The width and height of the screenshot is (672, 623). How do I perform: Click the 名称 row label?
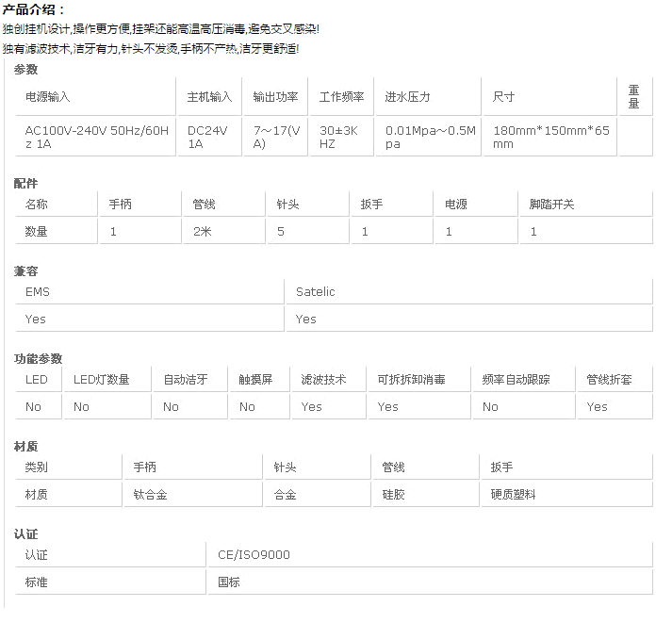tap(57, 204)
